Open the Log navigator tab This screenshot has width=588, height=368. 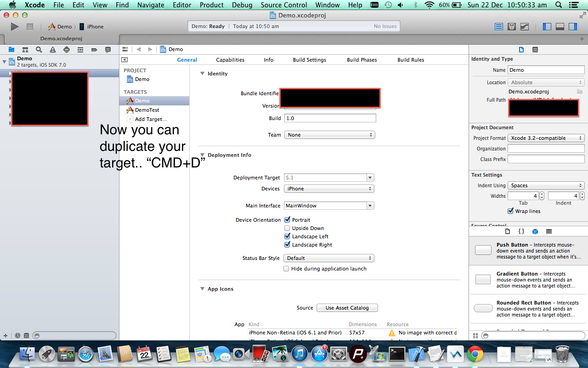coord(108,50)
